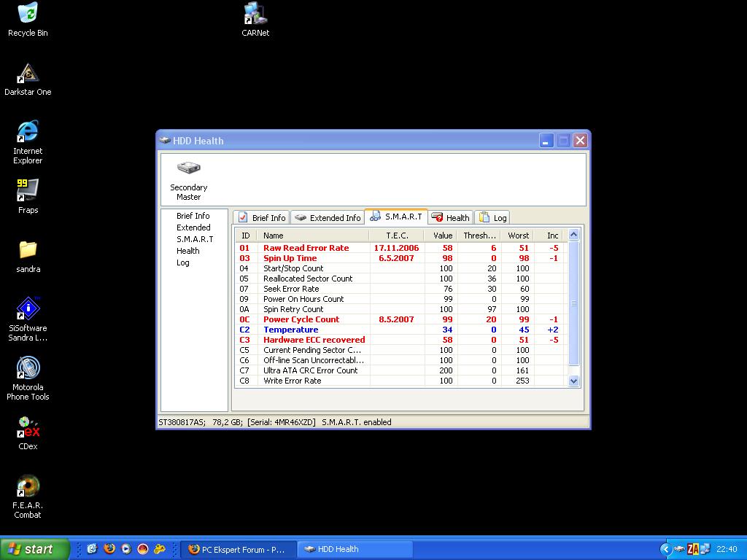The height and width of the screenshot is (560, 747).
Task: Select Extended in the left sidebar list
Action: pyautogui.click(x=193, y=227)
